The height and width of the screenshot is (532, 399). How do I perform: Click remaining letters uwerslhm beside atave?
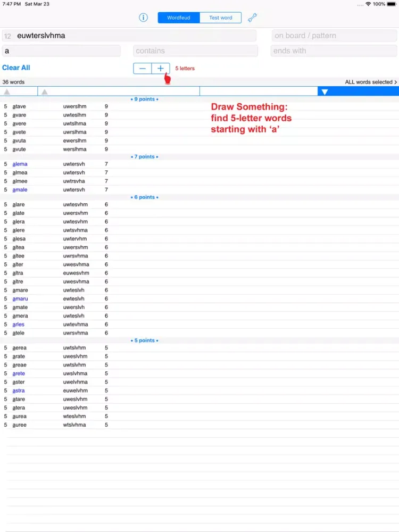(74, 106)
